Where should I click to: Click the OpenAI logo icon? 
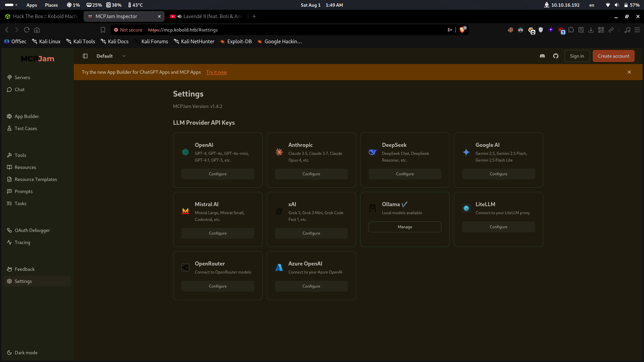click(185, 152)
